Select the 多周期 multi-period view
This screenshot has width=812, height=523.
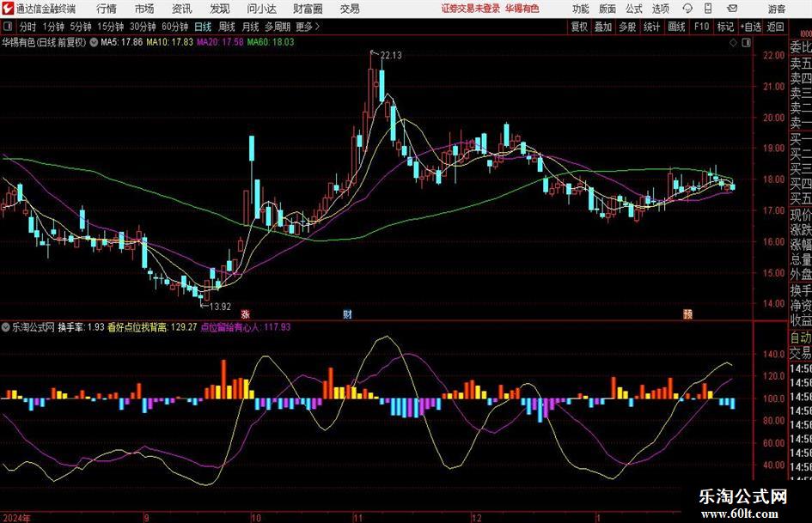(278, 27)
